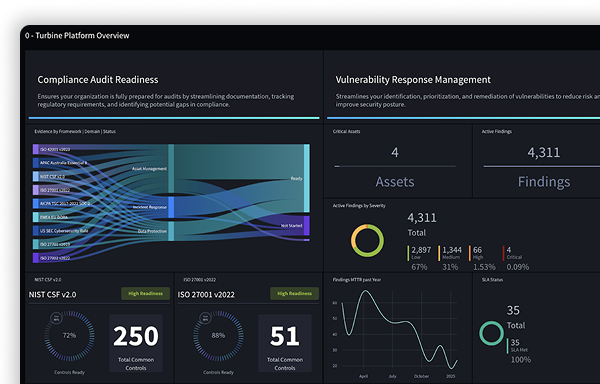Click the Active Findings by Severity donut chart
The image size is (600, 384).
pos(367,241)
